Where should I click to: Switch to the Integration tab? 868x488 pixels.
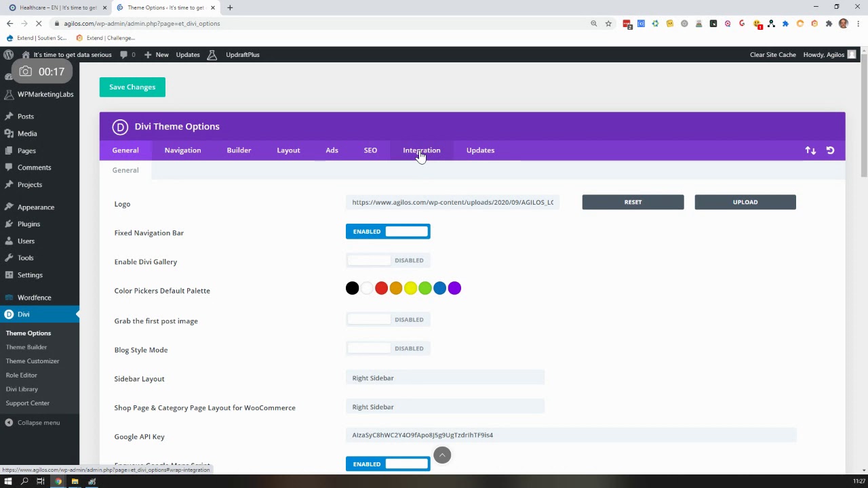[x=421, y=150]
